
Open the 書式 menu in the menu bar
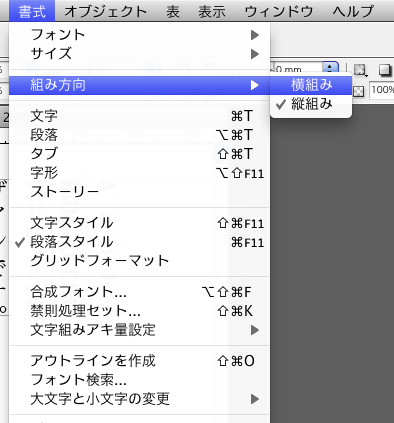tap(32, 12)
